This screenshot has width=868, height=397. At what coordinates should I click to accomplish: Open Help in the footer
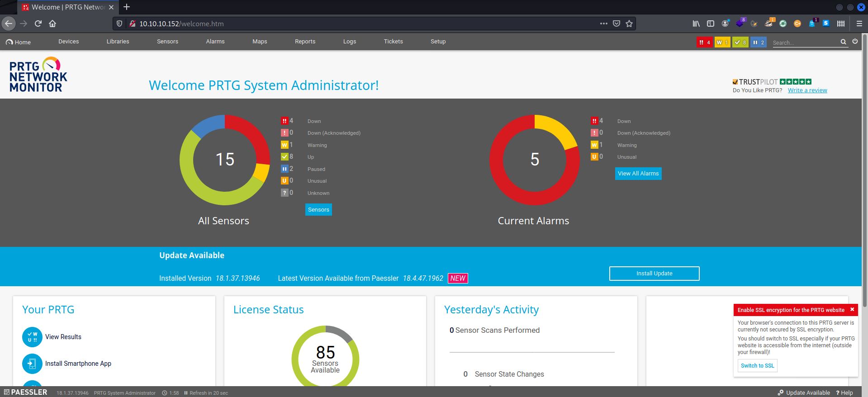844,392
